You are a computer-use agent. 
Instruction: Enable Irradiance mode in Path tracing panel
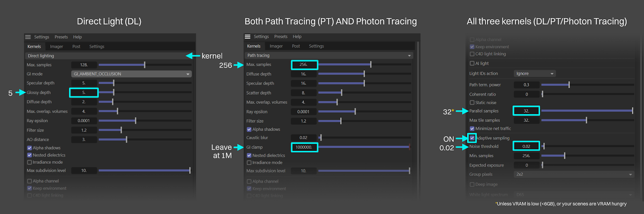coord(249,163)
